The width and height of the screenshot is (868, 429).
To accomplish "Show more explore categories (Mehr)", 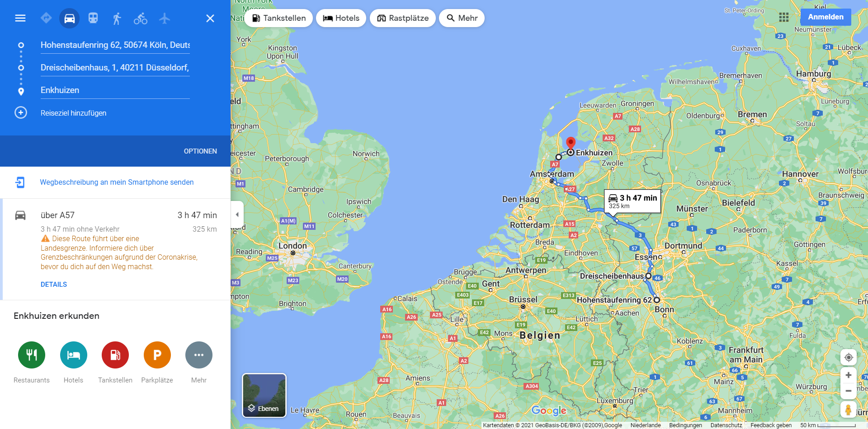I will 199,355.
